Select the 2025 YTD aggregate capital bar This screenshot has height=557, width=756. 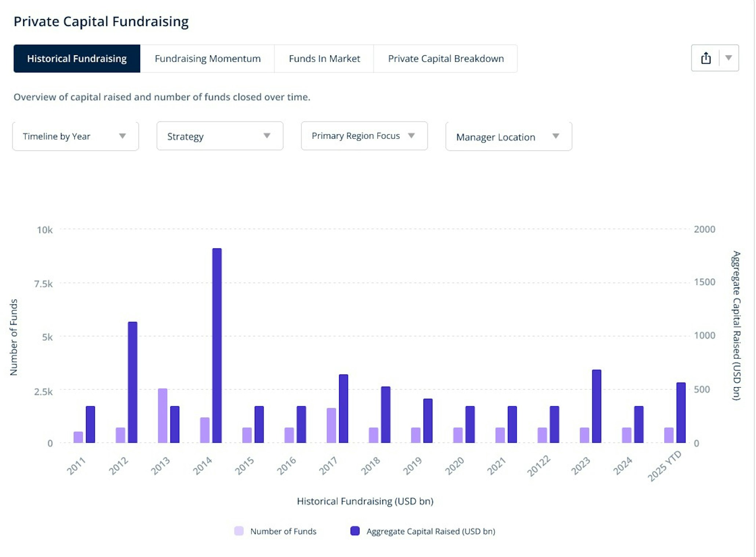click(681, 413)
